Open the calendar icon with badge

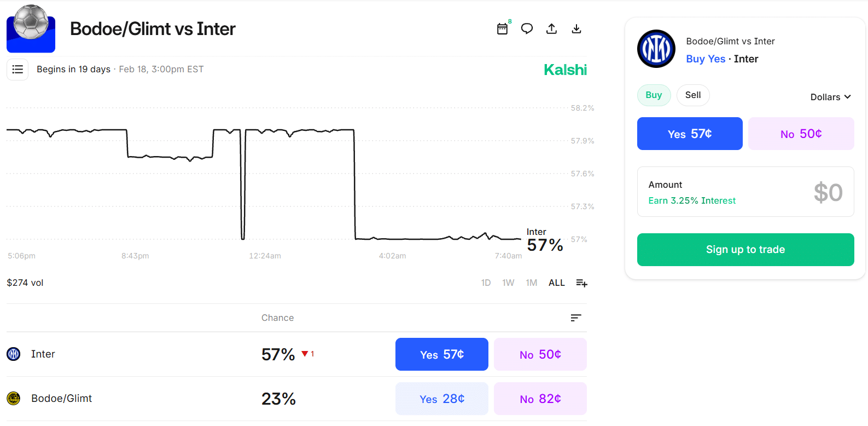(502, 29)
